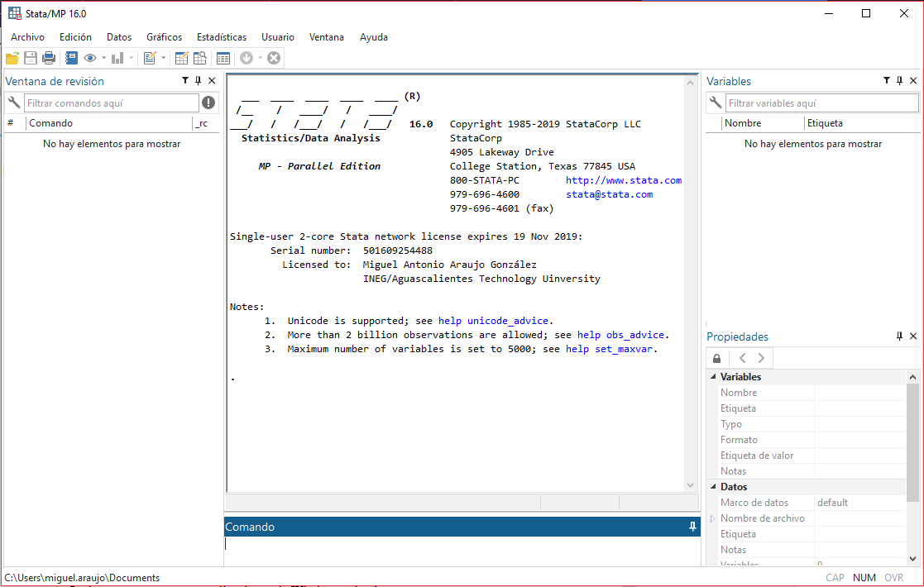Open the Data Browser icon

click(200, 58)
